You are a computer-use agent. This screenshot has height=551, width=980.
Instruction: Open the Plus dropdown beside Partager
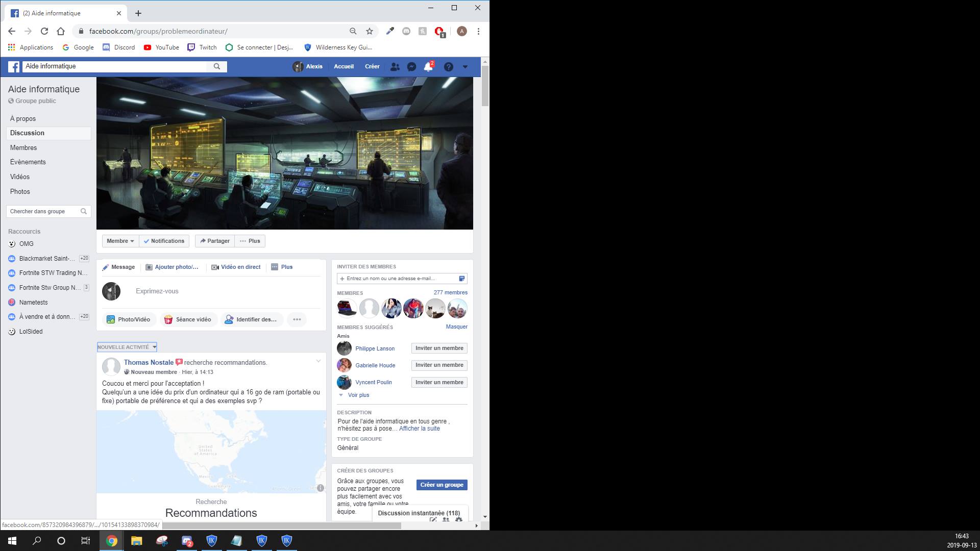tap(250, 241)
